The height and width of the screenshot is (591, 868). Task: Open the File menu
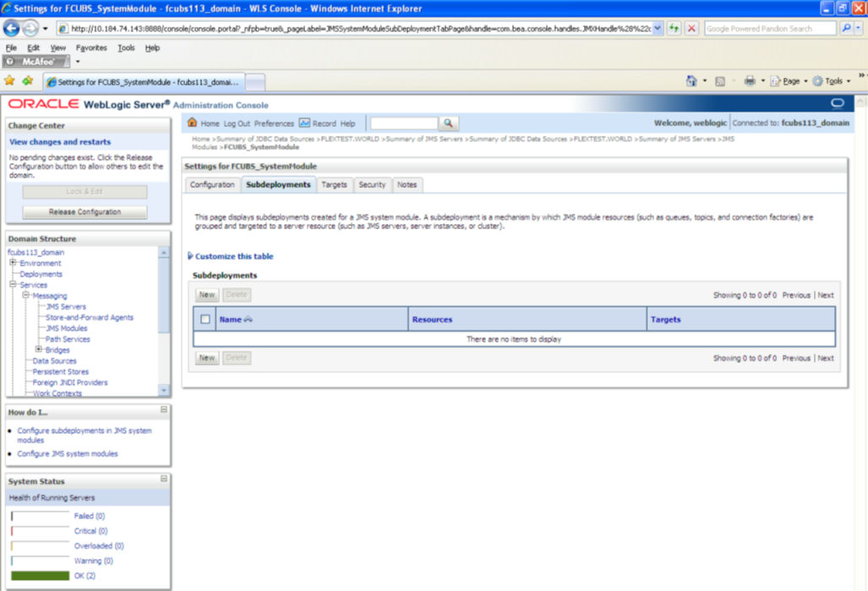[11, 47]
